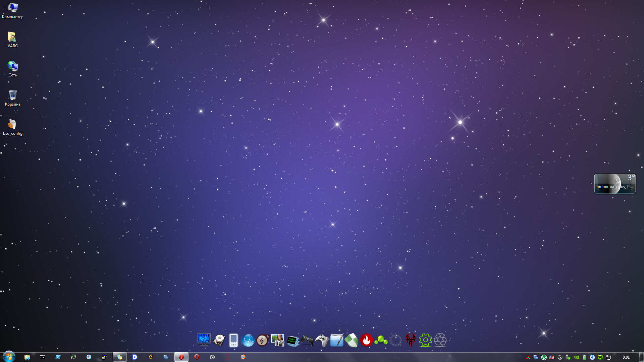Click the hard drive dock icon
The height and width of the screenshot is (362, 644).
click(x=219, y=340)
